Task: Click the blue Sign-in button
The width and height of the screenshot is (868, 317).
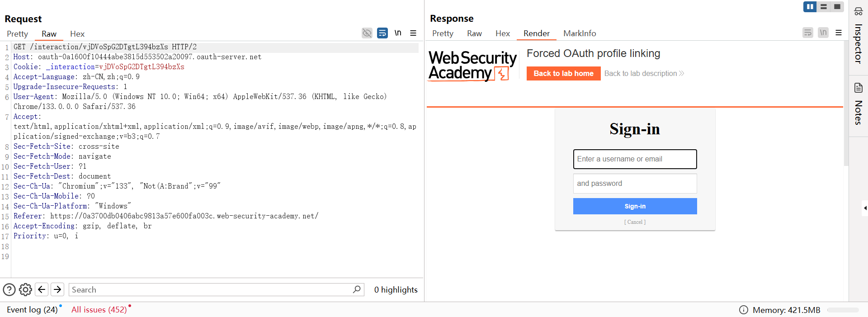Action: tap(635, 206)
